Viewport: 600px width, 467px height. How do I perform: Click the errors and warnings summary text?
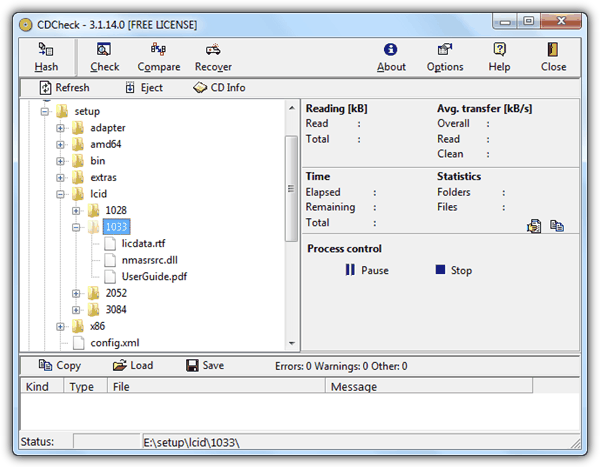tap(341, 366)
